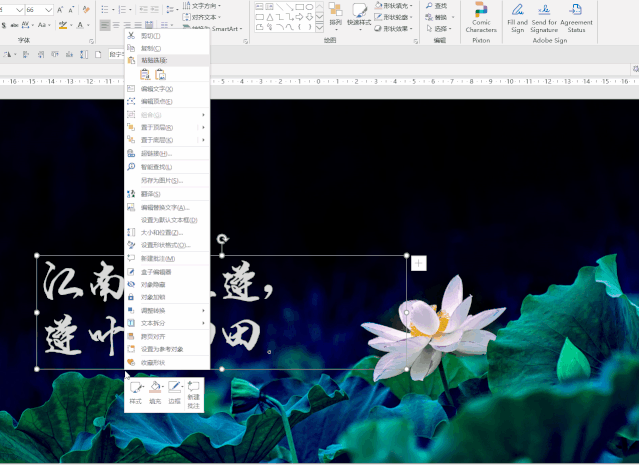Choose 翻译 (Translate) in context menu

167,194
